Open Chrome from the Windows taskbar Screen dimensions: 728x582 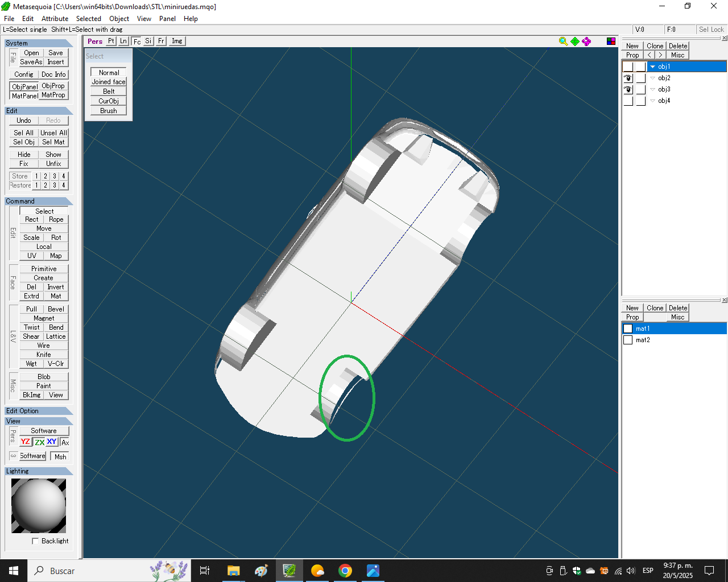click(345, 571)
